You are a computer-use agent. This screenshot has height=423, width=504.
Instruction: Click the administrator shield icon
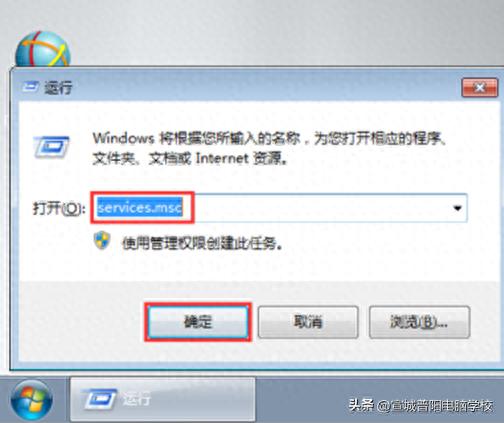(x=102, y=241)
